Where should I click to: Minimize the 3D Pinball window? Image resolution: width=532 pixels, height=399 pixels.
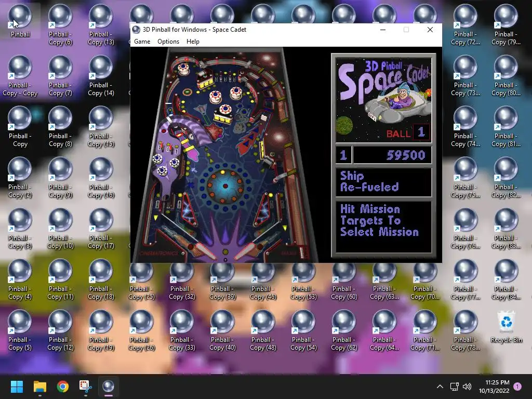(383, 30)
